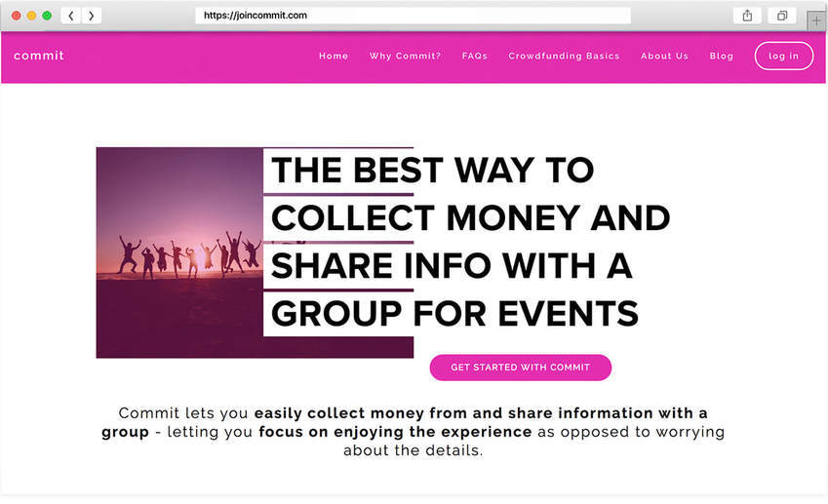Open a new tab with the plus button
This screenshot has height=504, width=828.
[x=815, y=19]
